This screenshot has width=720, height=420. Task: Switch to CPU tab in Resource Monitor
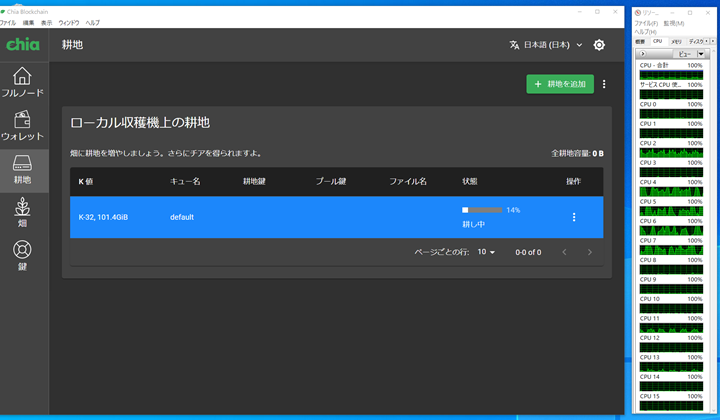658,41
